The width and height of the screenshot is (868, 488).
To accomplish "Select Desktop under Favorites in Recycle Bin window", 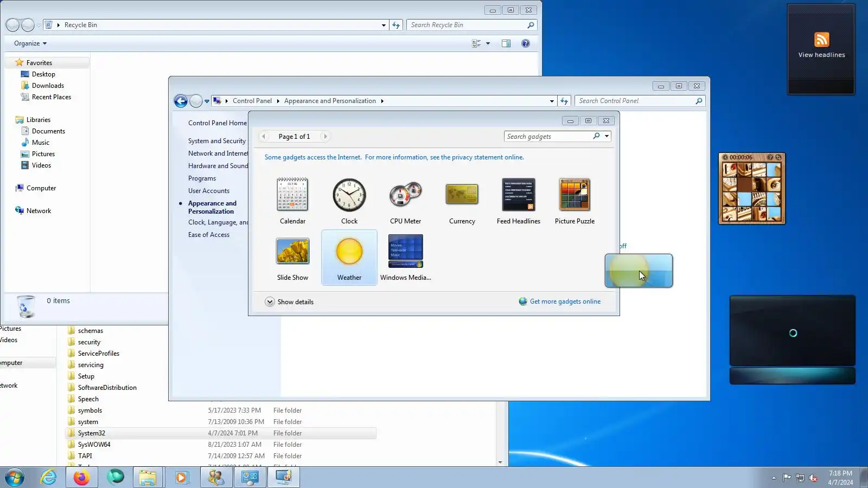I will coord(43,74).
